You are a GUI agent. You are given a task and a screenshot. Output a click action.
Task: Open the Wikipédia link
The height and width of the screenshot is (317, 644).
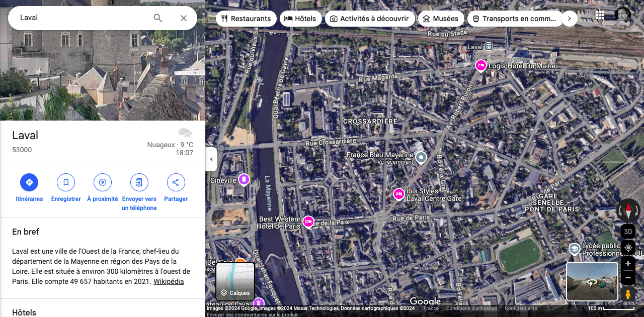pyautogui.click(x=169, y=281)
